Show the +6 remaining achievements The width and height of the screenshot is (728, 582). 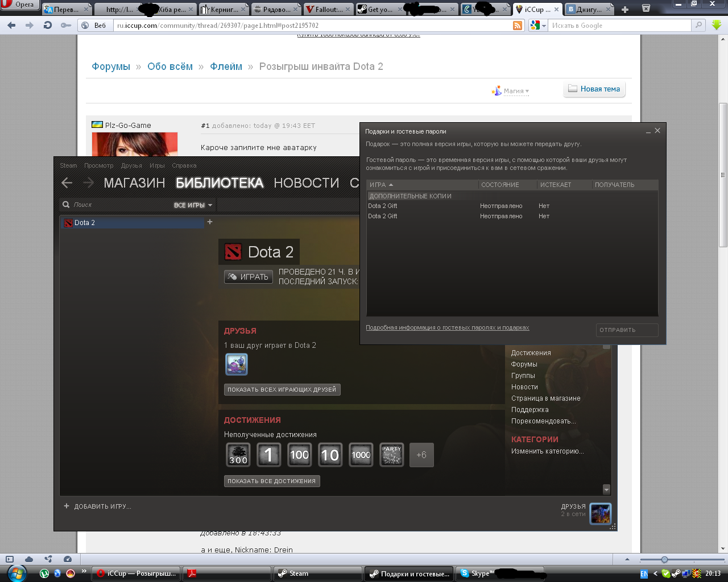(421, 455)
